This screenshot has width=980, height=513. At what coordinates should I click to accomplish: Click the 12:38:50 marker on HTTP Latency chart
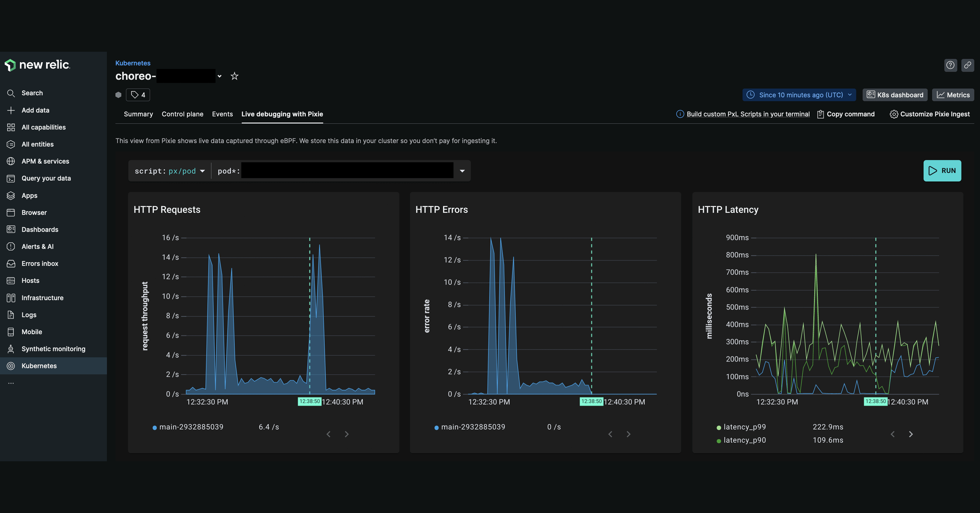(875, 402)
